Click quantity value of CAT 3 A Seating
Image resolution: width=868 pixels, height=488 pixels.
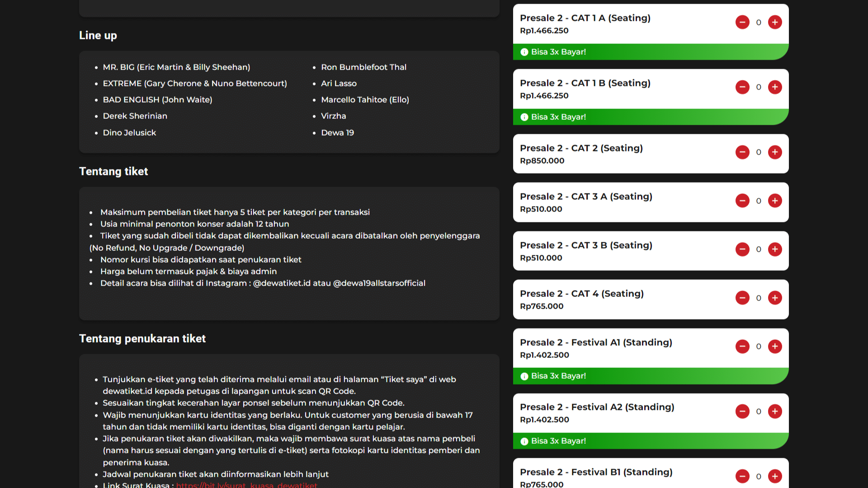(x=759, y=201)
